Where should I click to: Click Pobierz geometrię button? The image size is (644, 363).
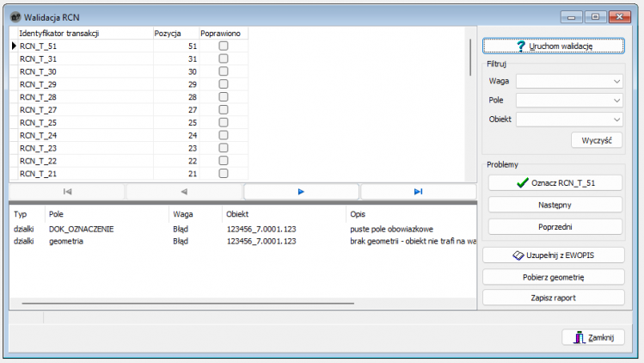point(553,277)
